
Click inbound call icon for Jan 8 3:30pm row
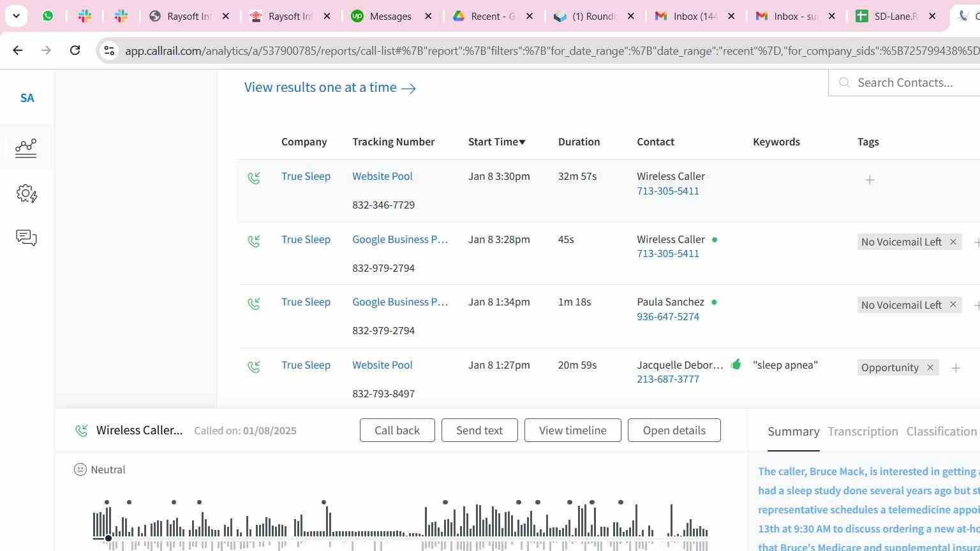[254, 178]
